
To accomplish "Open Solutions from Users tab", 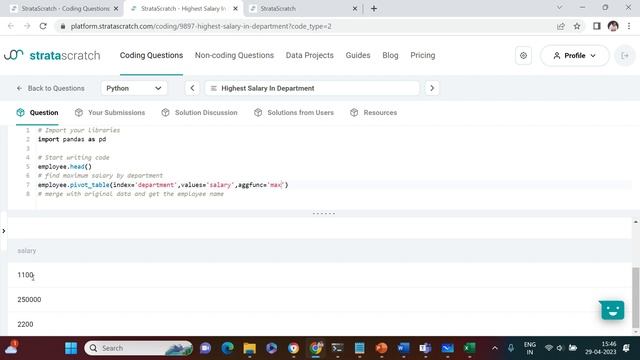I will [293, 113].
